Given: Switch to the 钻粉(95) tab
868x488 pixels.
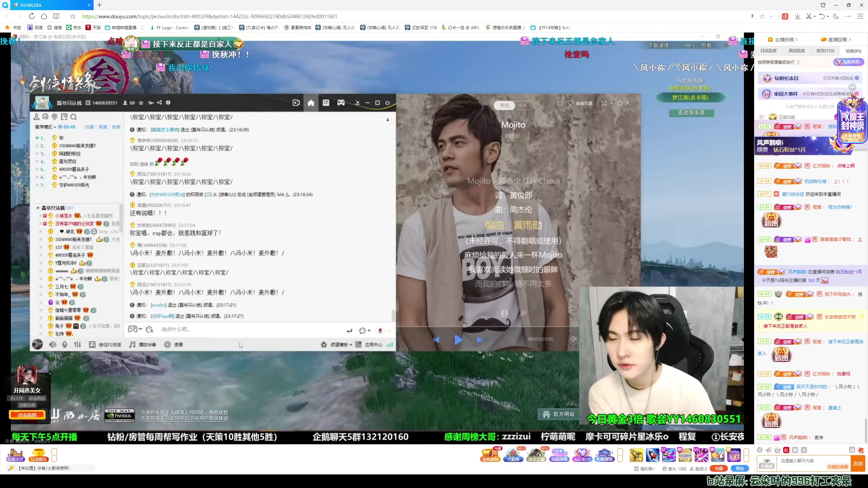Looking at the screenshot, I should click(853, 51).
